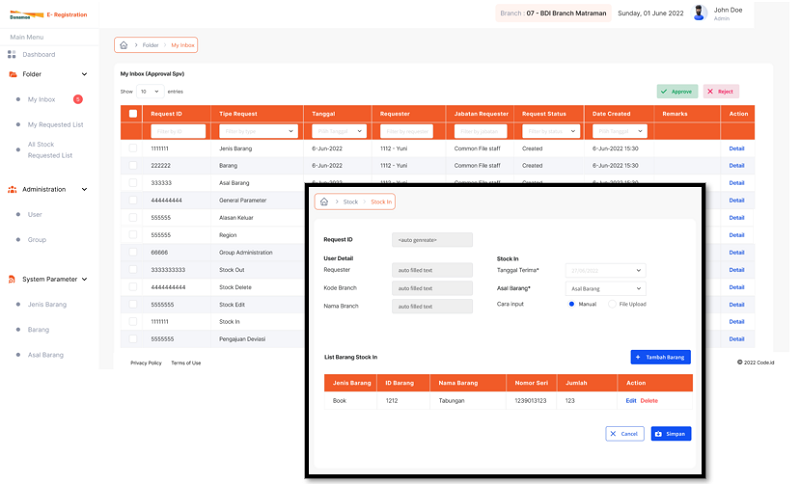
Task: Open Jenis Barang in System Parameter menu
Action: click(47, 304)
